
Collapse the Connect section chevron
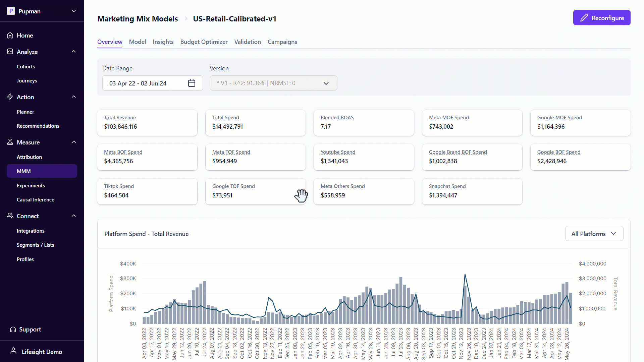74,216
